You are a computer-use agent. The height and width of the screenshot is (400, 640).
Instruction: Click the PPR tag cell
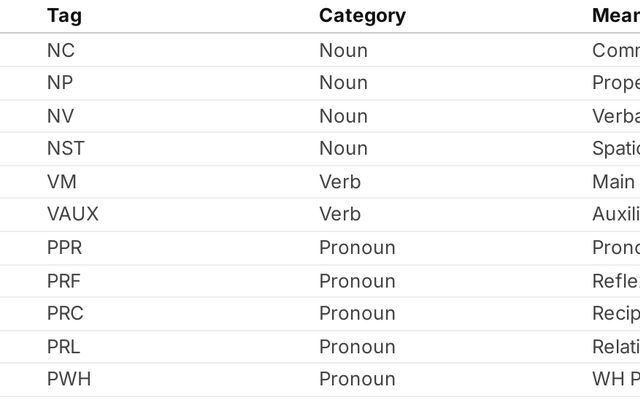(66, 247)
